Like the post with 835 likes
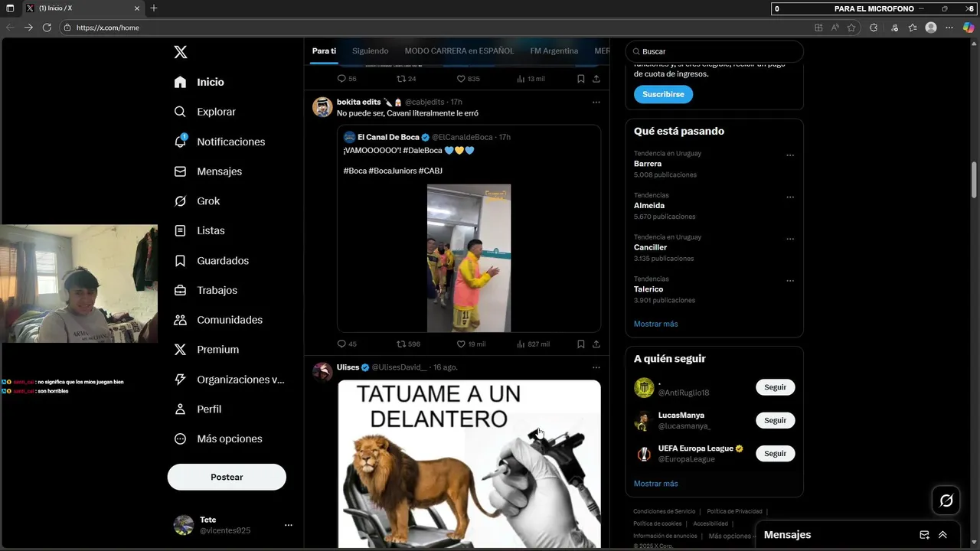The image size is (980, 551). tap(468, 79)
